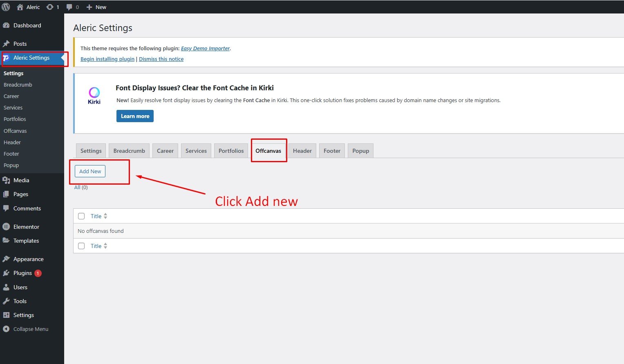
Task: Click the WordPress logo icon
Action: click(6, 7)
